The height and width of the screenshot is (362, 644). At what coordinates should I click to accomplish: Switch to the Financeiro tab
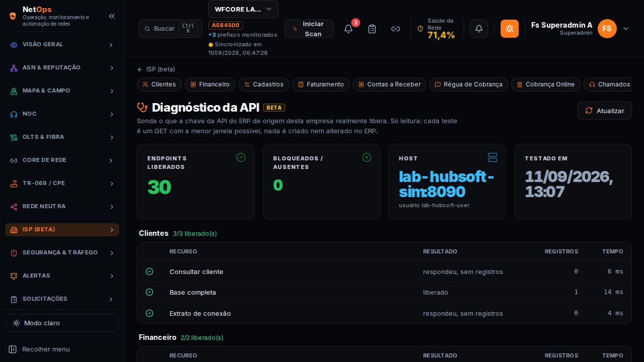point(210,84)
